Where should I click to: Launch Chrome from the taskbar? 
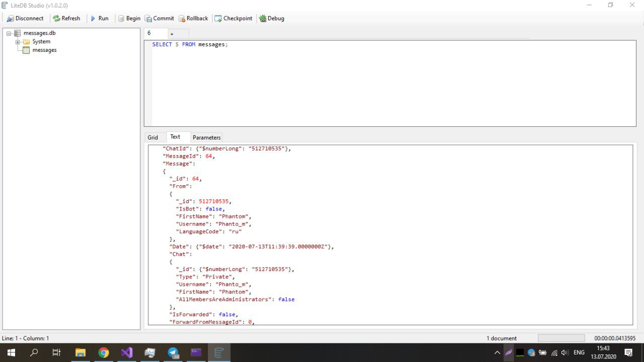(x=104, y=352)
